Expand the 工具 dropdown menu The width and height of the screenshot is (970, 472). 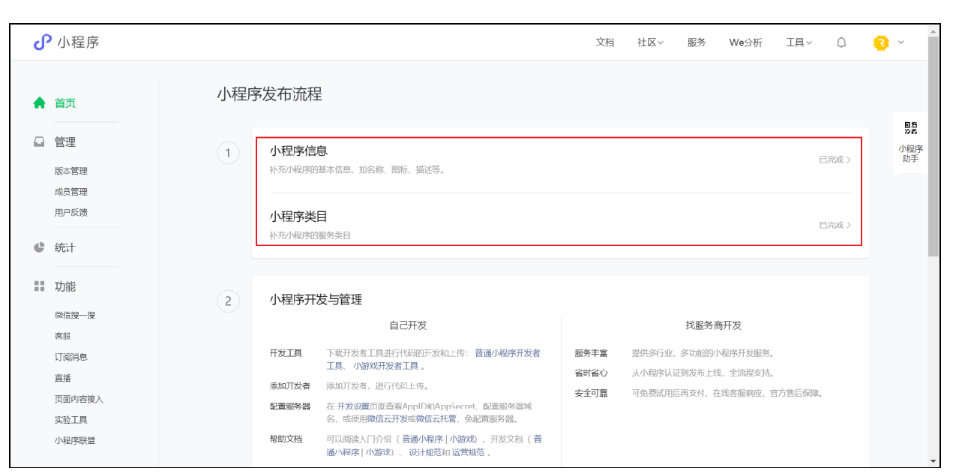pos(799,43)
